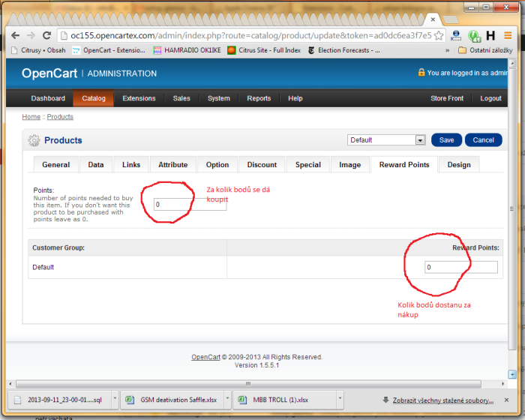Image resolution: width=525 pixels, height=420 pixels.
Task: Close the downloads bar
Action: [506, 400]
